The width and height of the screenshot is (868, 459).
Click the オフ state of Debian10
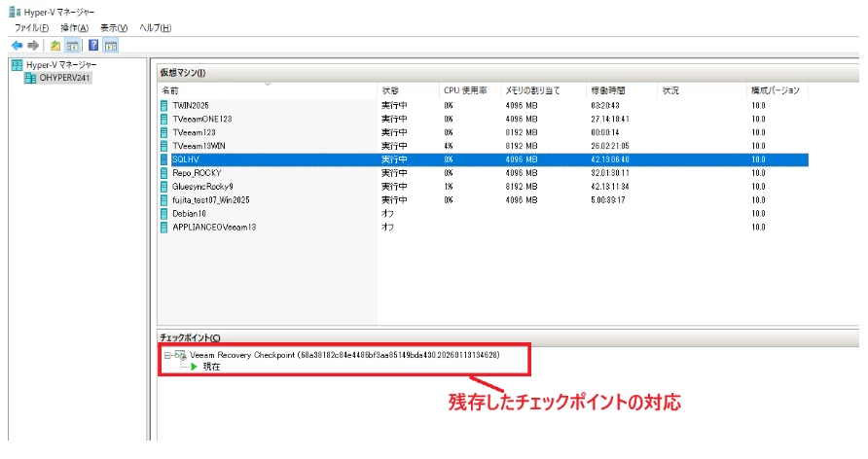coord(387,214)
